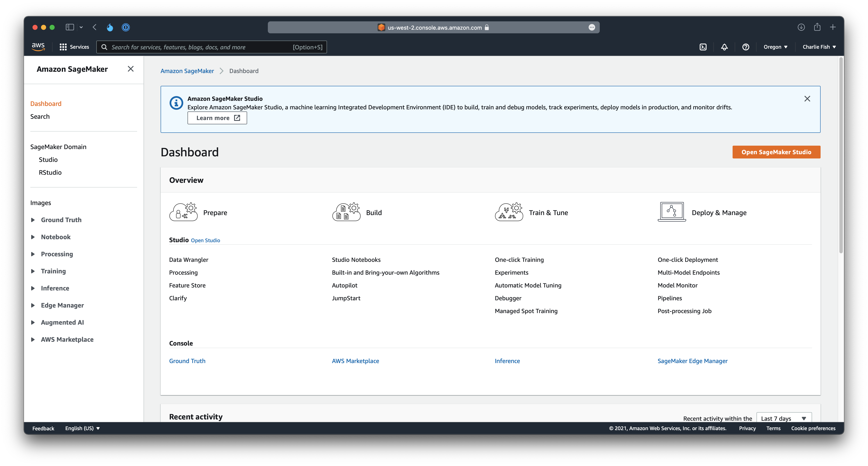Close the Amazon SageMaker side navigation
Screen dimensions: 868x466
tap(131, 69)
